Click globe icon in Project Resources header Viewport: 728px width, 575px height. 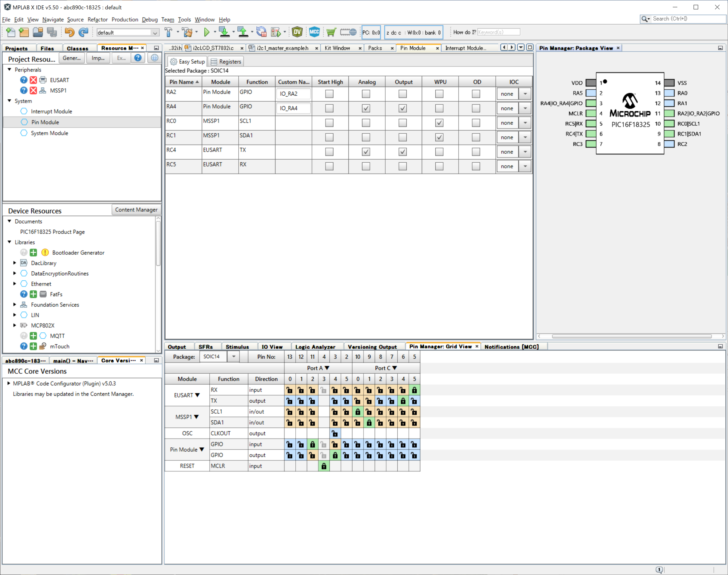click(154, 58)
